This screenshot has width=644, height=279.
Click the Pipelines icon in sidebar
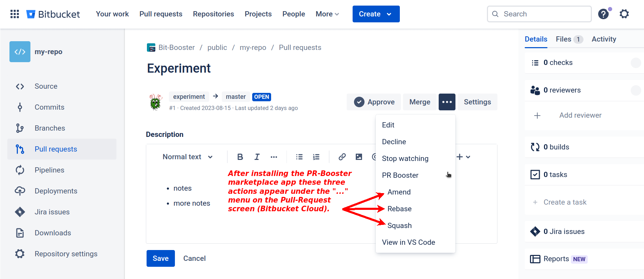coord(20,170)
